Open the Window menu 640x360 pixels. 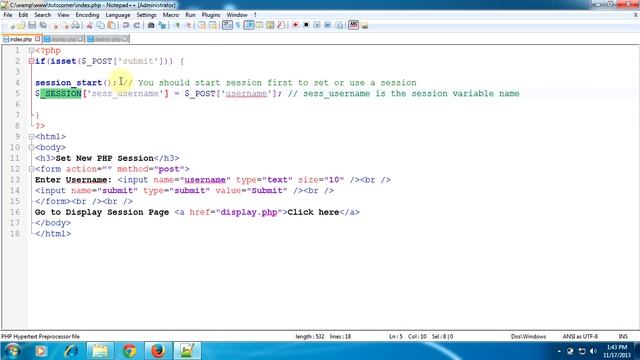237,15
